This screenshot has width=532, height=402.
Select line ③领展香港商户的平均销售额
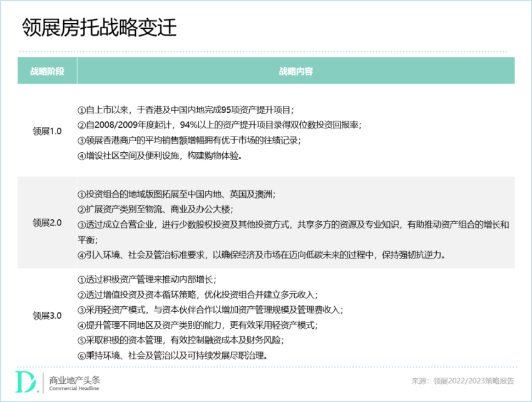(189, 140)
